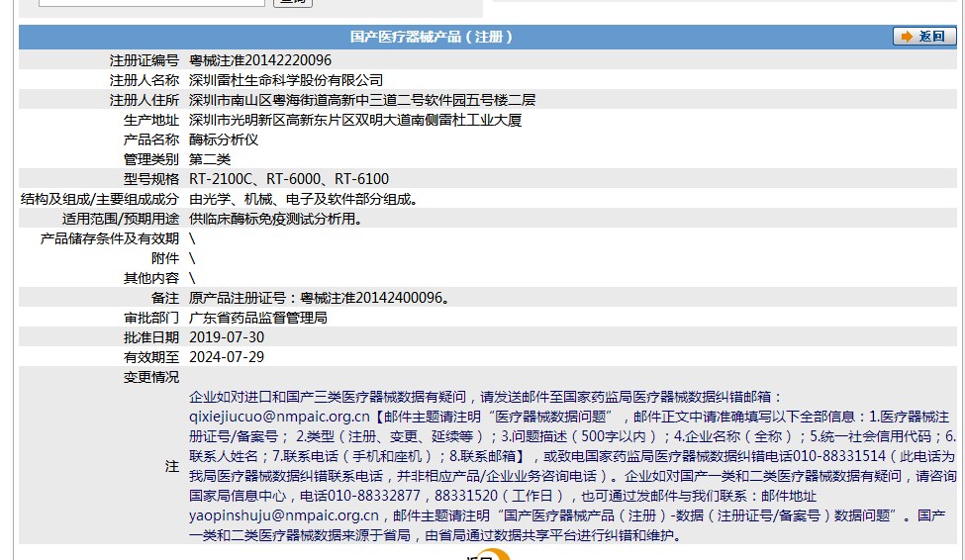Click models RT-2100C、RT-6000、RT-6100
Viewport: 965px width, 560px height.
tap(289, 179)
